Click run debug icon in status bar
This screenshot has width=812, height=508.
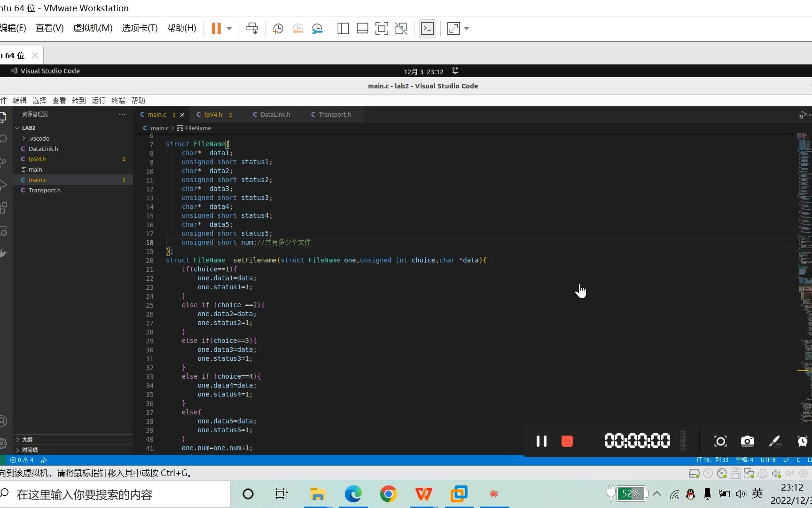click(x=44, y=460)
